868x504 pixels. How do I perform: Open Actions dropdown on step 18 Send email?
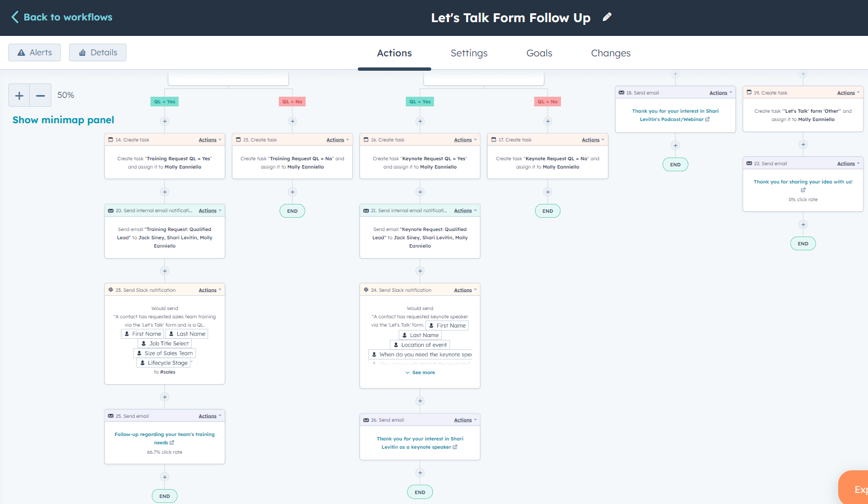tap(721, 93)
